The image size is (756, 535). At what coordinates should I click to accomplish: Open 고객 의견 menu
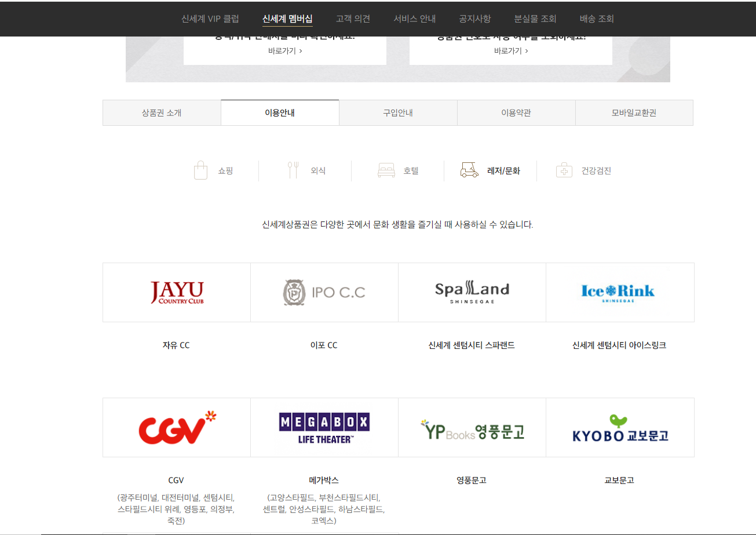pyautogui.click(x=353, y=19)
